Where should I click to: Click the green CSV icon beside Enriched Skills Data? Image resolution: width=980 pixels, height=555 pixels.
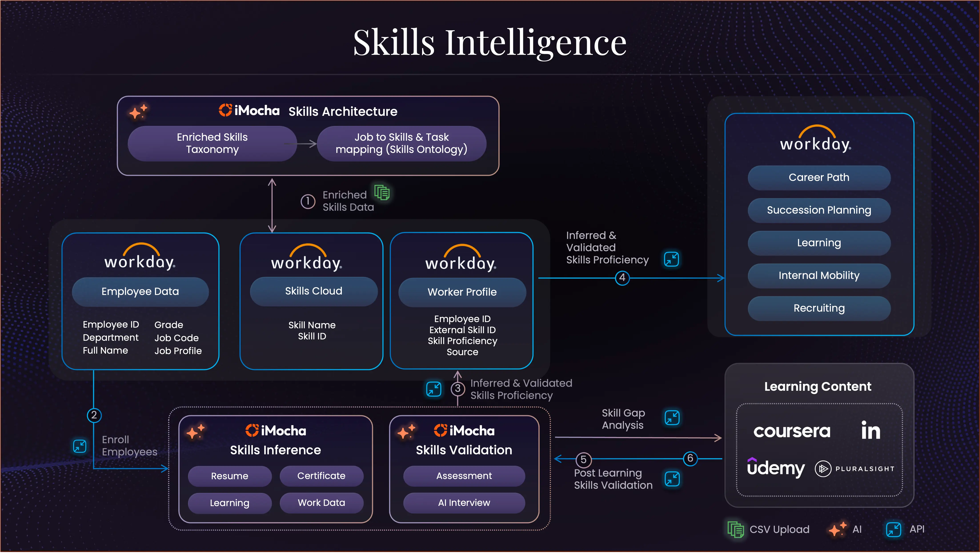382,192
